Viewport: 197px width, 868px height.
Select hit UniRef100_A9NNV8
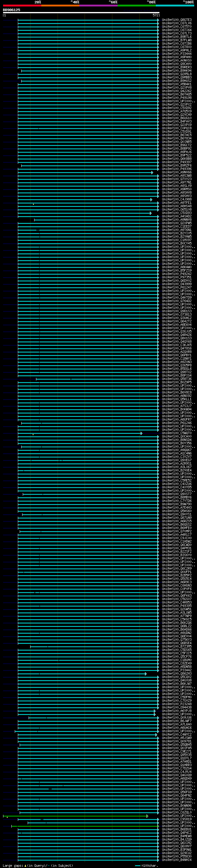tap(177, 220)
